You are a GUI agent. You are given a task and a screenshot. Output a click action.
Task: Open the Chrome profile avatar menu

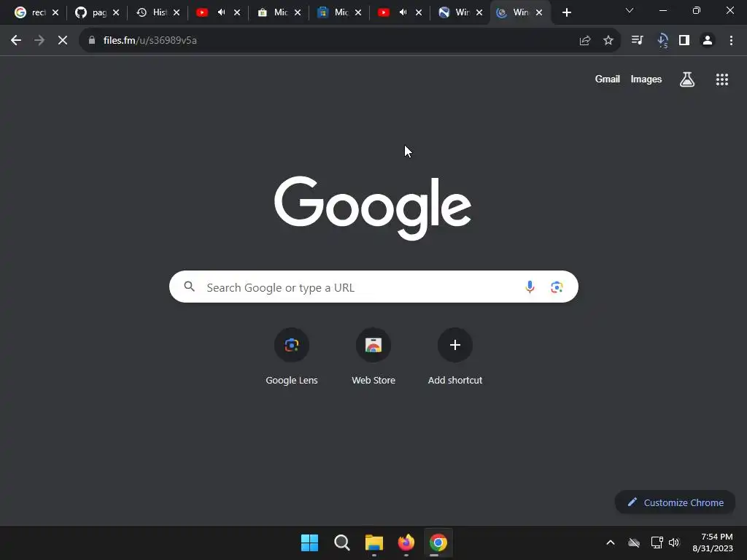coord(708,41)
